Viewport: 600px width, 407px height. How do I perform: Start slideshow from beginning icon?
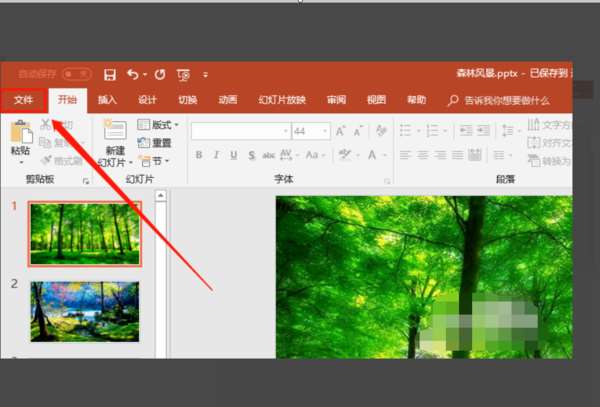coord(183,75)
